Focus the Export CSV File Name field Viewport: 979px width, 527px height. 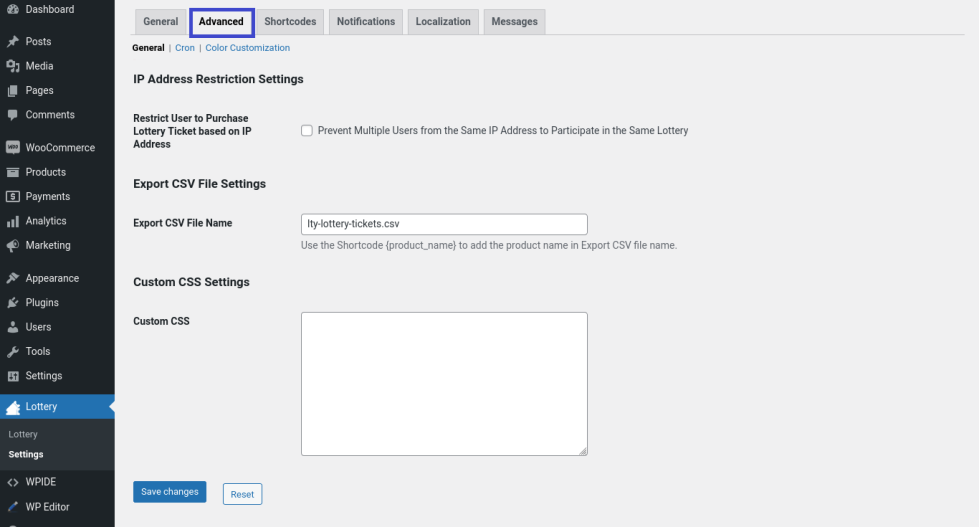[444, 224]
